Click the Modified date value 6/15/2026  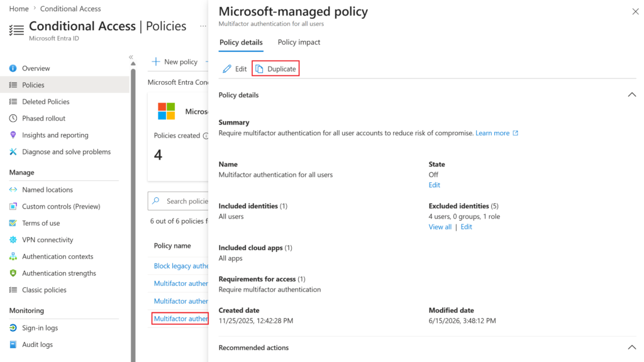462,321
